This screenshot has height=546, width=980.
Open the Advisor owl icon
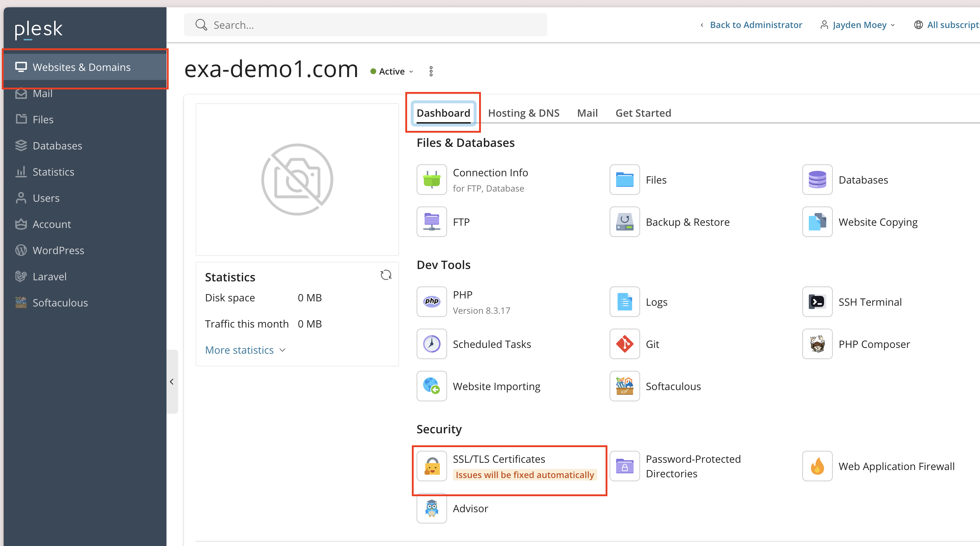(x=431, y=508)
